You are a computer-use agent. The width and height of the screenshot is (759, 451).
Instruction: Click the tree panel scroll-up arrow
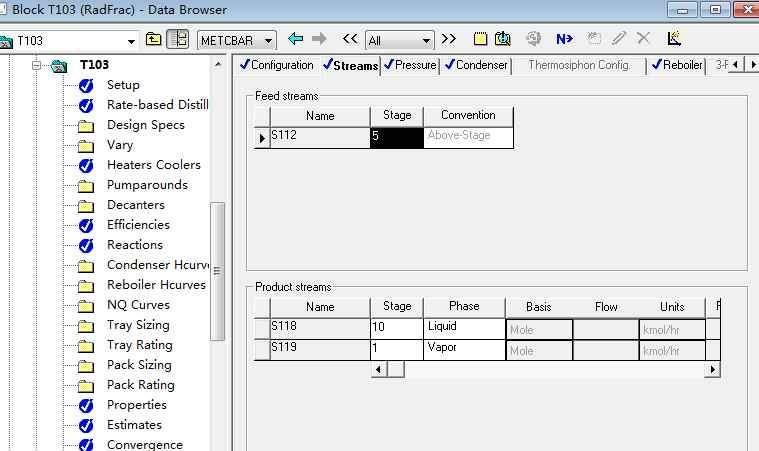pos(218,64)
